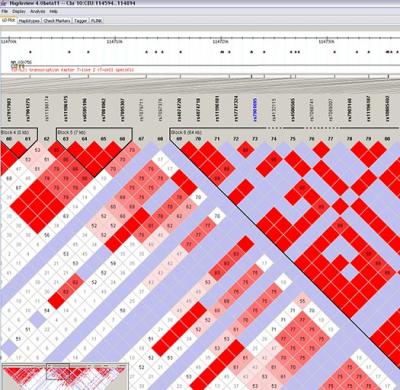This screenshot has height=390, width=400.
Task: Open the Analysis menu
Action: [x=37, y=11]
